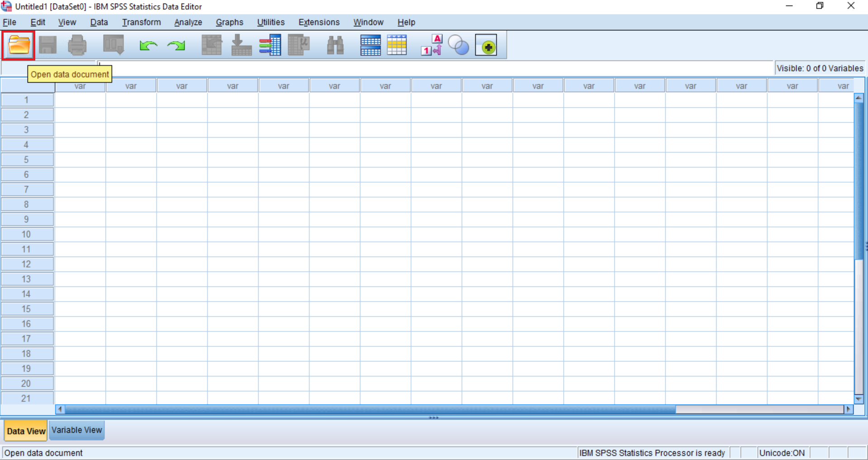The image size is (868, 460).
Task: Recall recently used dialogs icon
Action: (114, 45)
